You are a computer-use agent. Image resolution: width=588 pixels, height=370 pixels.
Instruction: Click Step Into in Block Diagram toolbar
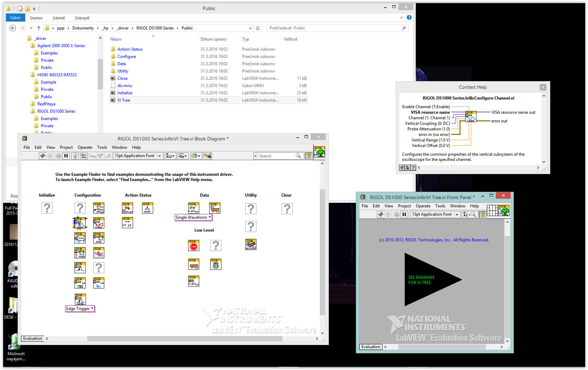click(93, 156)
